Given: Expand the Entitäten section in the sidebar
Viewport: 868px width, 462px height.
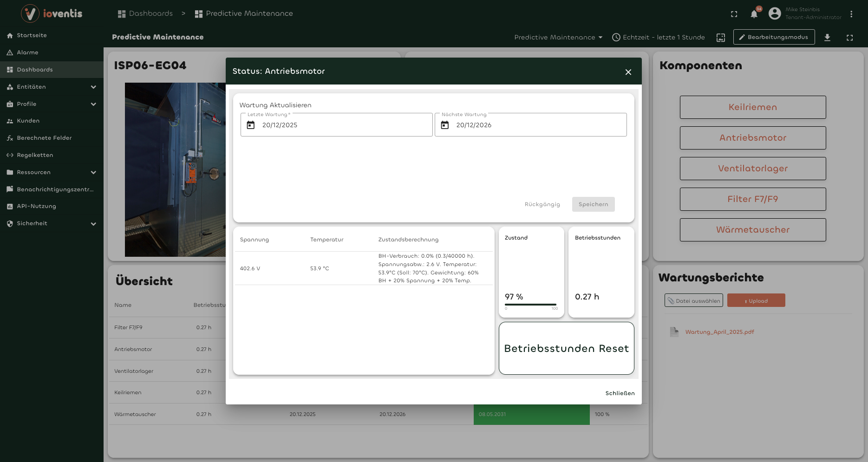Looking at the screenshot, I should point(93,87).
